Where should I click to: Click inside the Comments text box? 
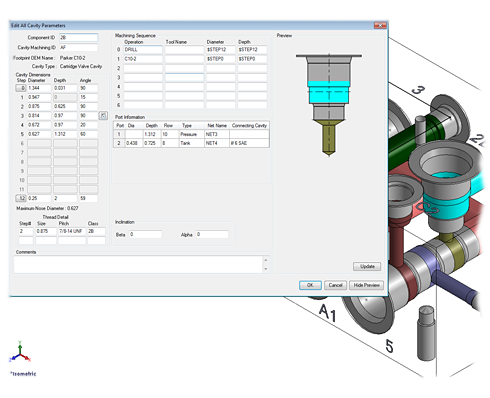[x=138, y=265]
